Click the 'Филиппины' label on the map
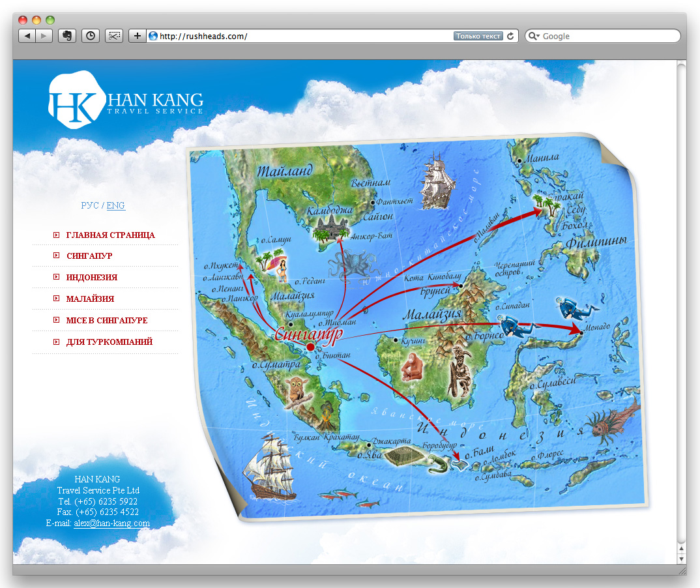Image resolution: width=700 pixels, height=588 pixels. [x=596, y=241]
